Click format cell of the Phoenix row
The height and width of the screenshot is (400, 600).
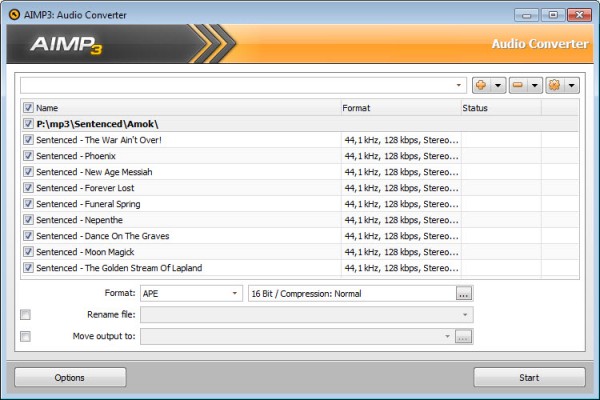(401, 156)
